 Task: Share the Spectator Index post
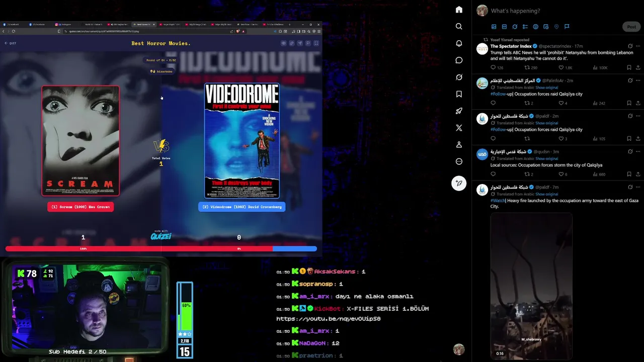point(638,67)
